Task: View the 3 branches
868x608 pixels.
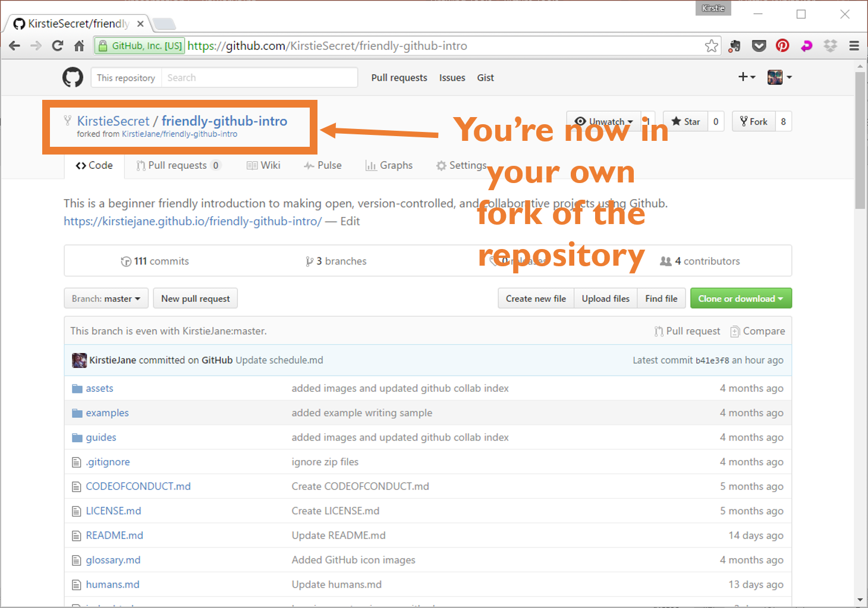Action: [336, 261]
